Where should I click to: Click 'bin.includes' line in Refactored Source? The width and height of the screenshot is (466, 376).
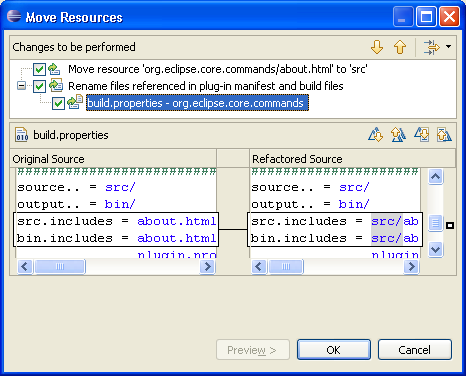pos(335,238)
